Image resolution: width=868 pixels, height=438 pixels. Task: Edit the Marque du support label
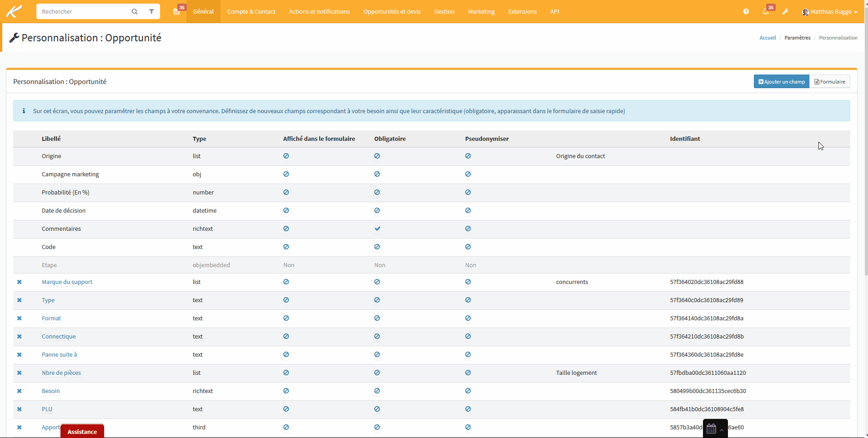(67, 282)
